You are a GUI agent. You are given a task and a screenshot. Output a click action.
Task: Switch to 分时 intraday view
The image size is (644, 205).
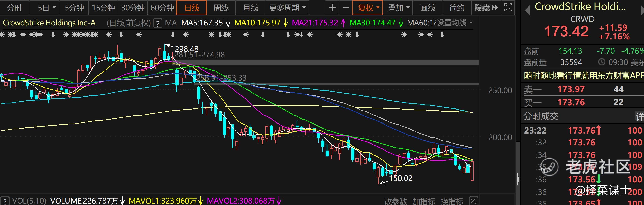[x=15, y=8]
